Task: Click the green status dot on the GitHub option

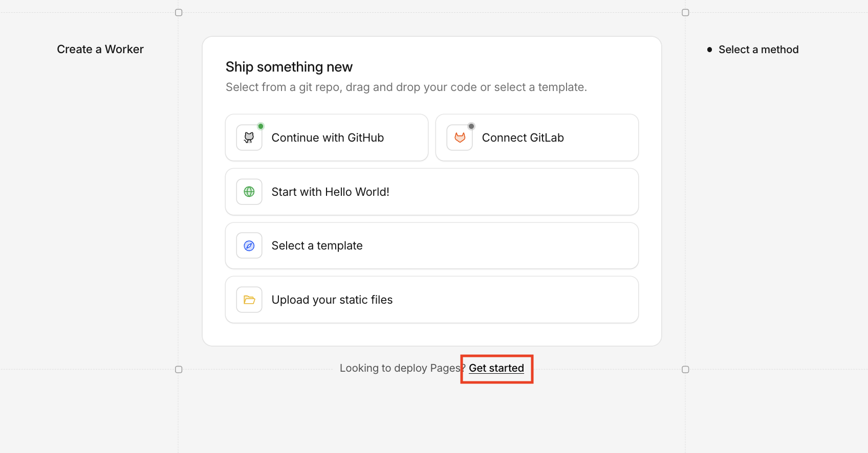Action: click(x=261, y=126)
